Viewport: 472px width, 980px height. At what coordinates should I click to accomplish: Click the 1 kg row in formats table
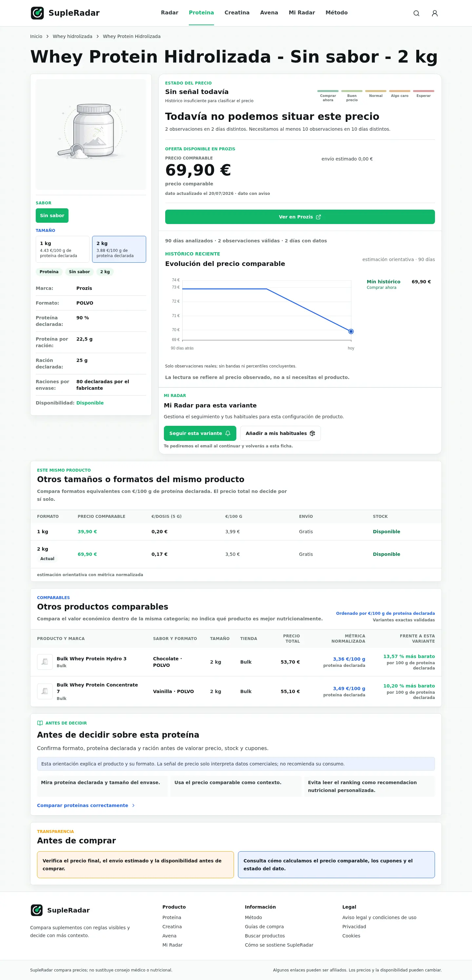pos(236,532)
